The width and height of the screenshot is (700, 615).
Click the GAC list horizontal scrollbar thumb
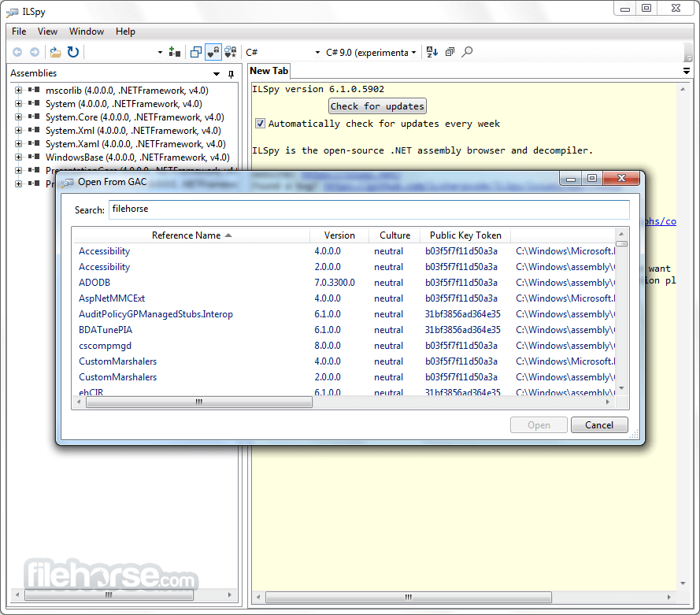tap(199, 402)
